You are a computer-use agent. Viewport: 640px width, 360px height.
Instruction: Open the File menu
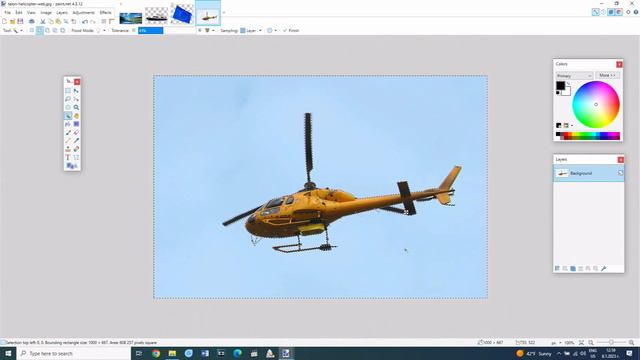(8, 13)
